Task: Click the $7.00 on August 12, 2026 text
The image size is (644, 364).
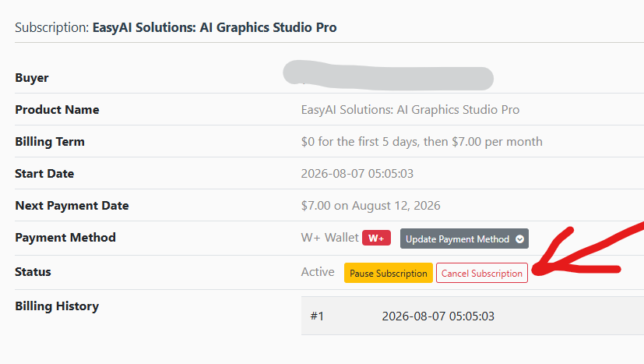Action: pos(371,205)
